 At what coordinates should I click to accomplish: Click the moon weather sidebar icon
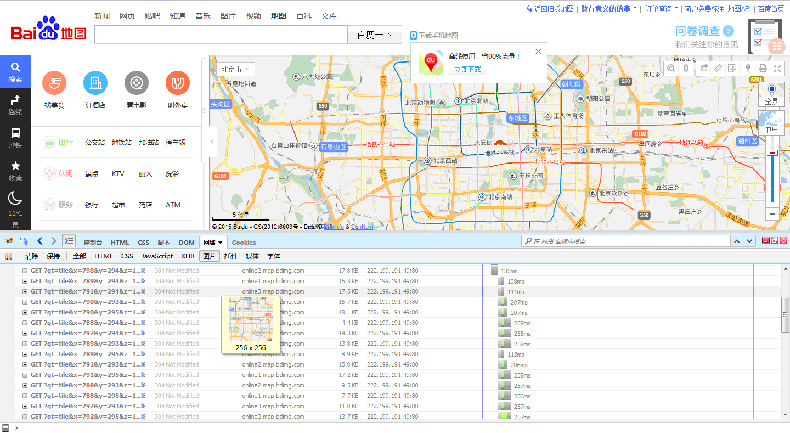(15, 199)
